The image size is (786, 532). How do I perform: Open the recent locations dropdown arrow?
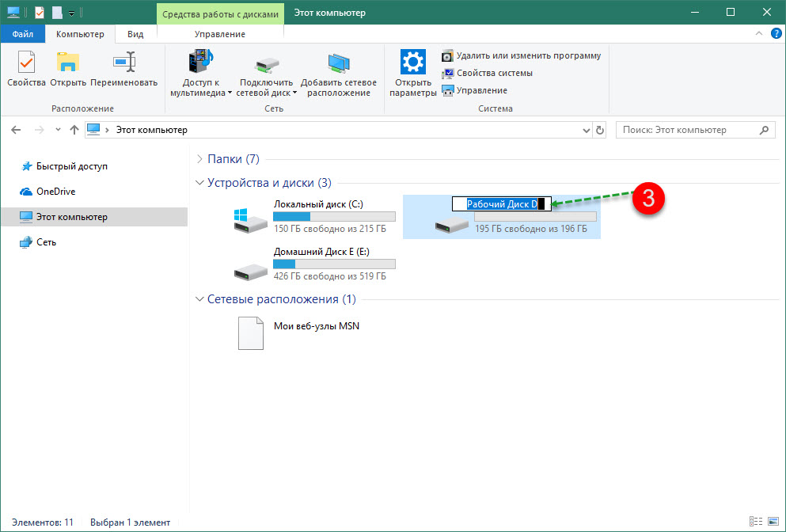point(58,130)
